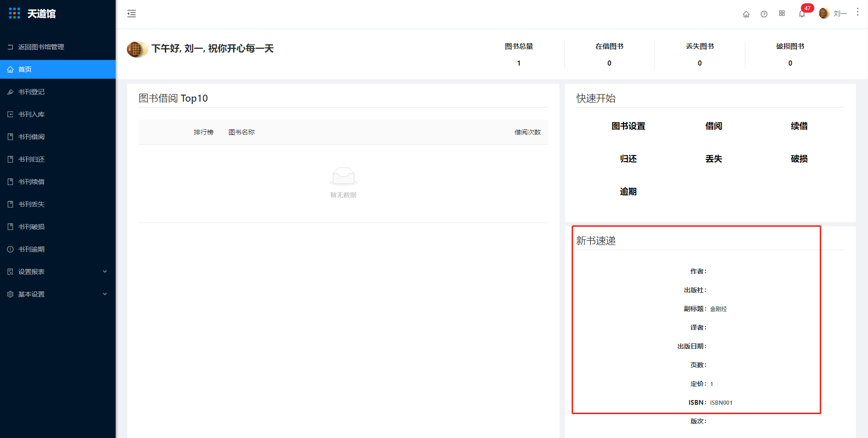
Task: Click the ISBN001 value in 新书速递
Action: point(721,403)
